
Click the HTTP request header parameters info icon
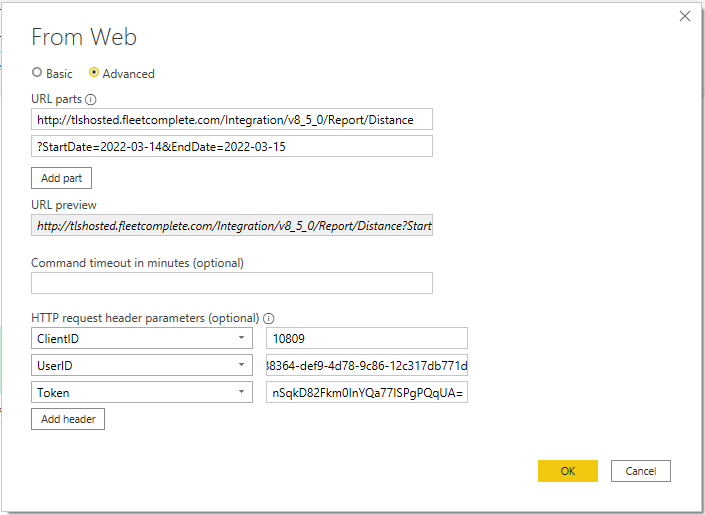[268, 318]
